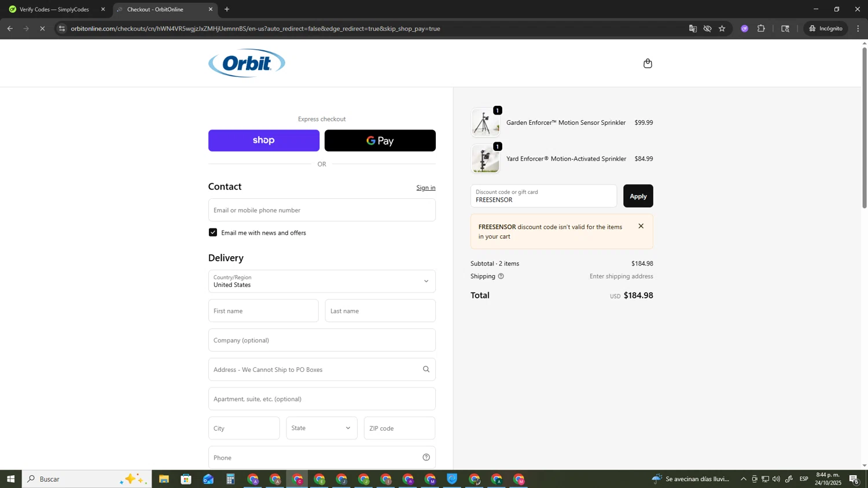Click the City field
This screenshot has height=488, width=868.
click(x=244, y=428)
